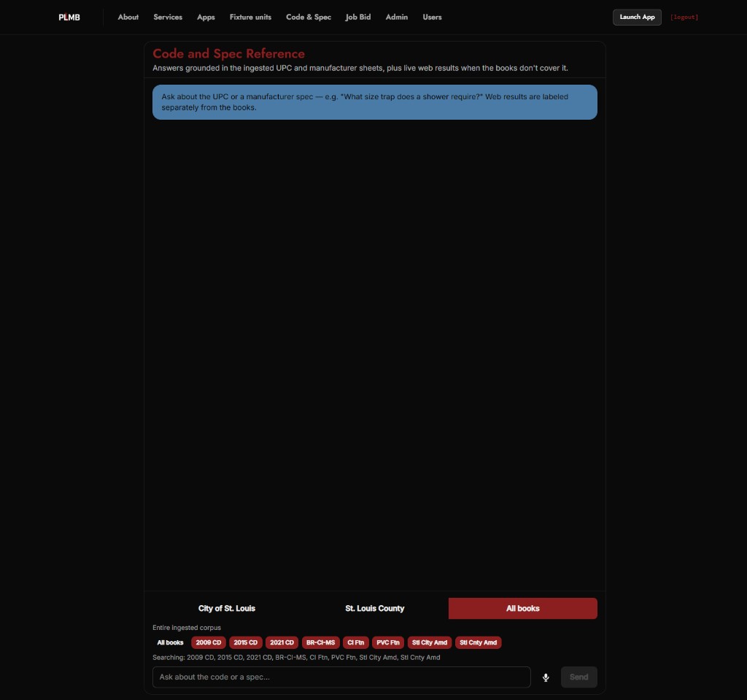Click the logout link
The width and height of the screenshot is (747, 700).
684,18
